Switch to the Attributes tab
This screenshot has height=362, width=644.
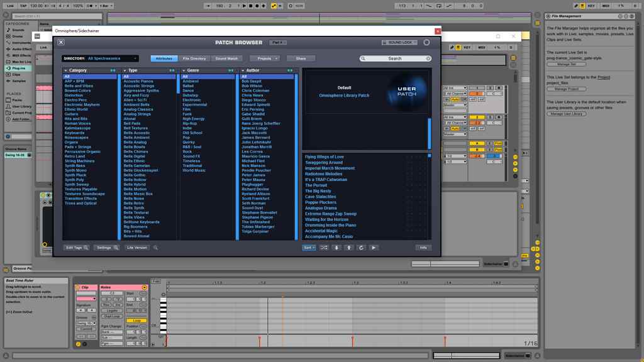point(164,58)
